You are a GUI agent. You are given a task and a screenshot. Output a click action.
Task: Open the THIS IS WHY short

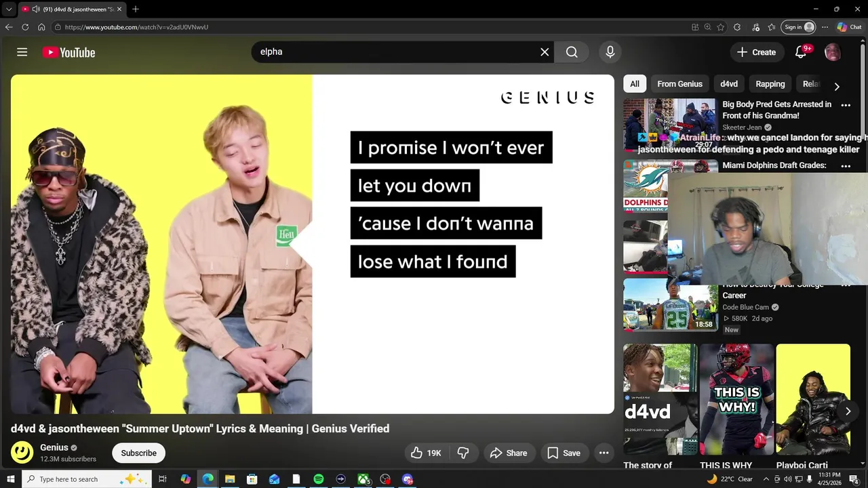tap(736, 399)
